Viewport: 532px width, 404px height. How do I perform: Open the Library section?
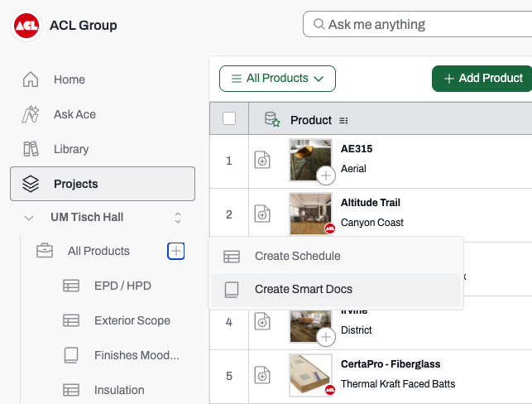71,149
